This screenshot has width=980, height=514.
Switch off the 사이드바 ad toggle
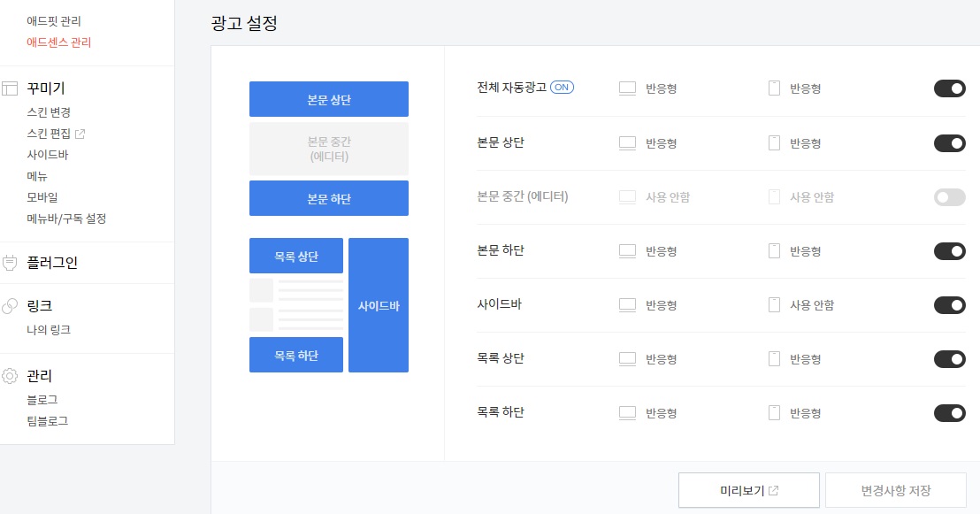949,305
